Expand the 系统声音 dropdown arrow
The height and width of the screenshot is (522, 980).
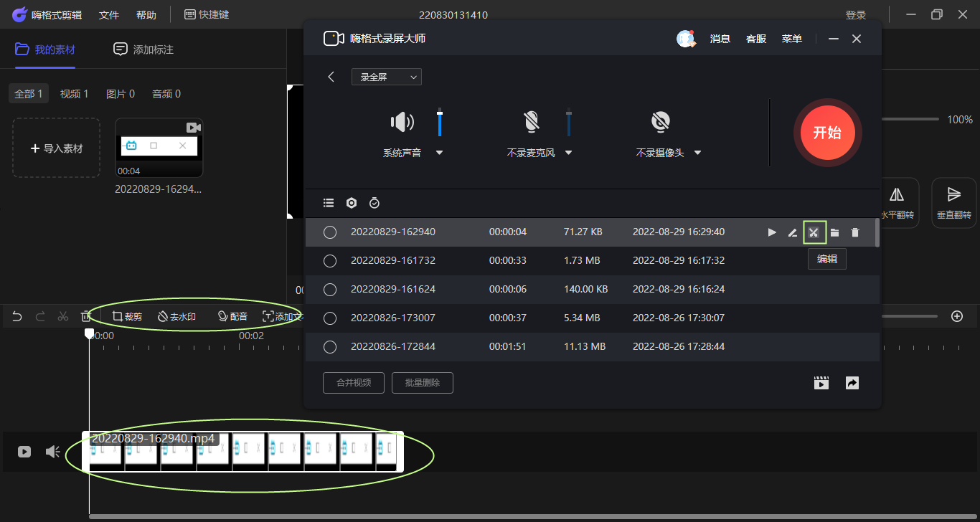coord(440,153)
